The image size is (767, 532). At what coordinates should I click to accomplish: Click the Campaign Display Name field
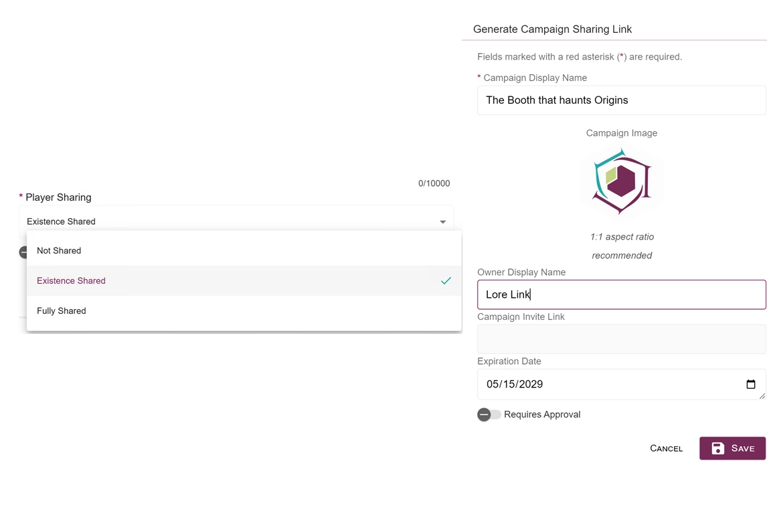(621, 100)
